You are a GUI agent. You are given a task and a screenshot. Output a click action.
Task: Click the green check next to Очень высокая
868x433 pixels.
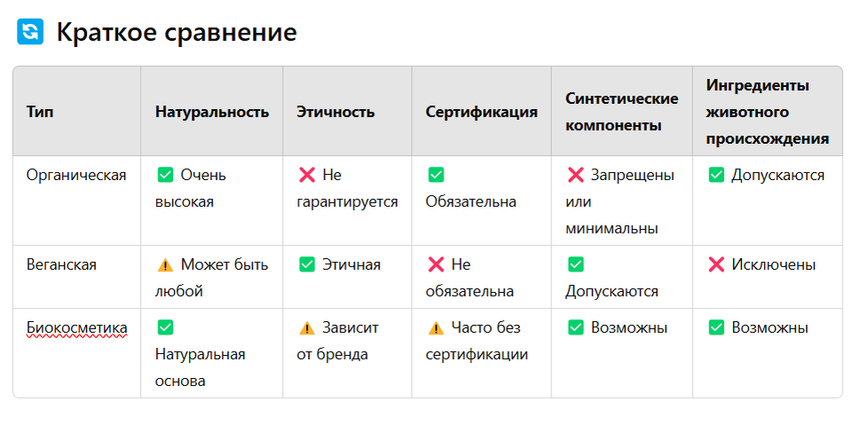(x=165, y=176)
